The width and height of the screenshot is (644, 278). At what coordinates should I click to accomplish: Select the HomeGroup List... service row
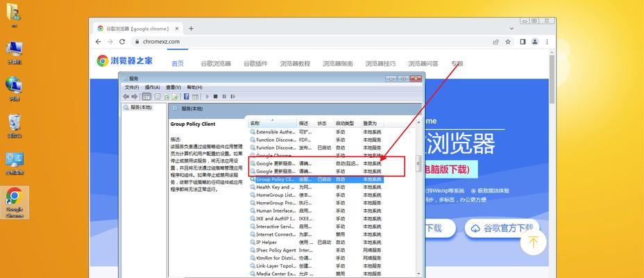coord(316,195)
